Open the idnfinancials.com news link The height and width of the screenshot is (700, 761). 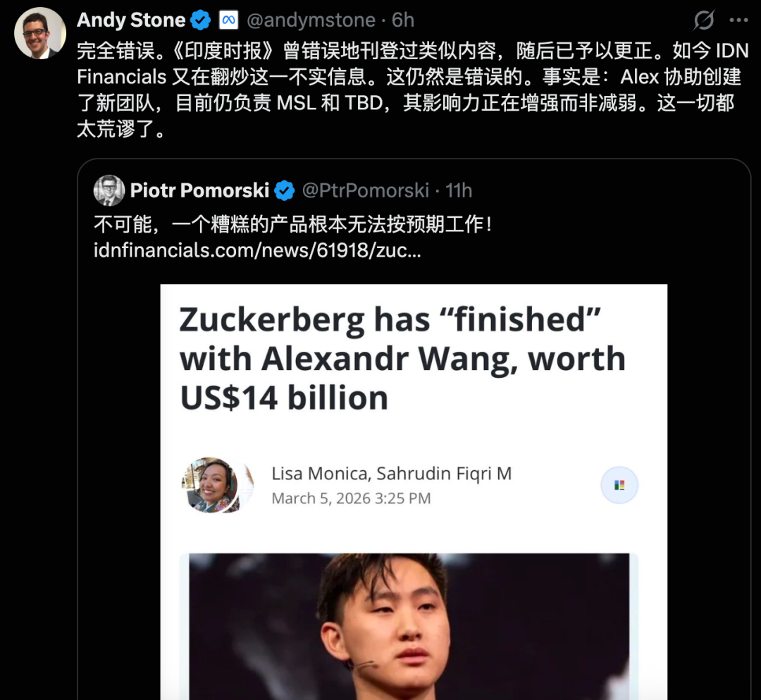pyautogui.click(x=257, y=250)
